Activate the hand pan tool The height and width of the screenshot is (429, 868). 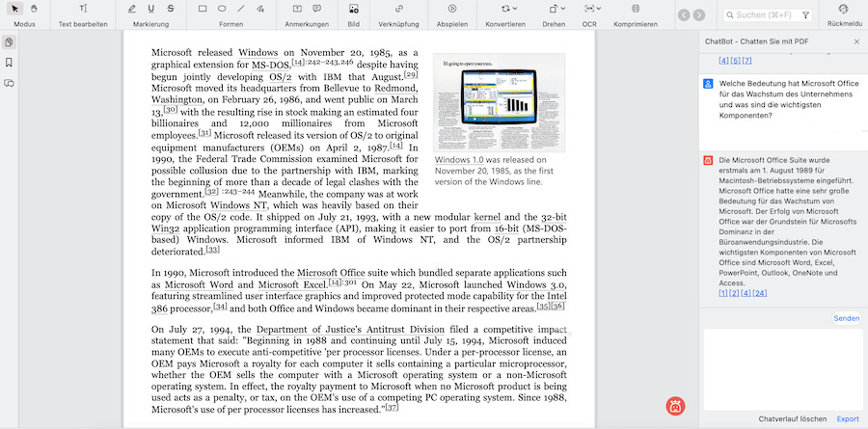(x=34, y=9)
